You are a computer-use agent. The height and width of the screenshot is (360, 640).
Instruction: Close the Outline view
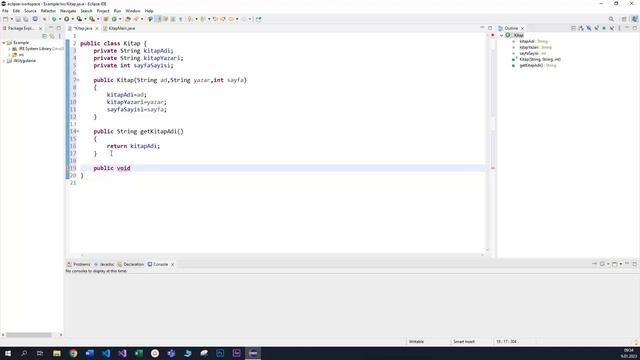point(522,29)
